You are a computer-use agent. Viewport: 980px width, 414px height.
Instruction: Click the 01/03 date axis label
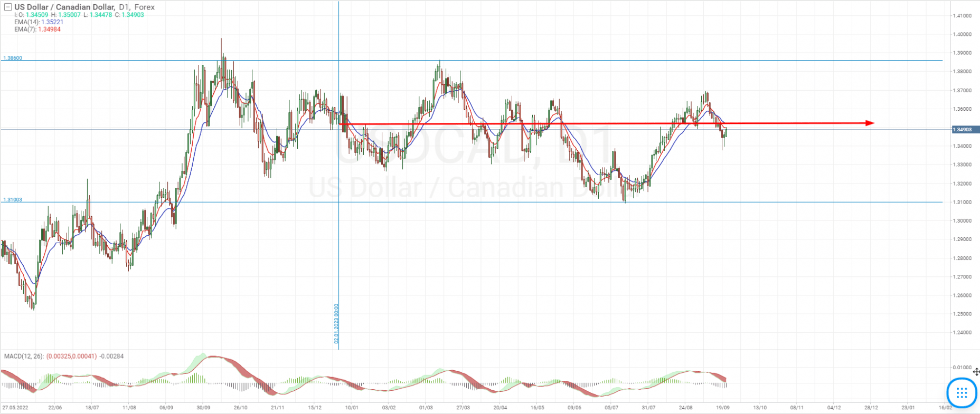coord(426,408)
